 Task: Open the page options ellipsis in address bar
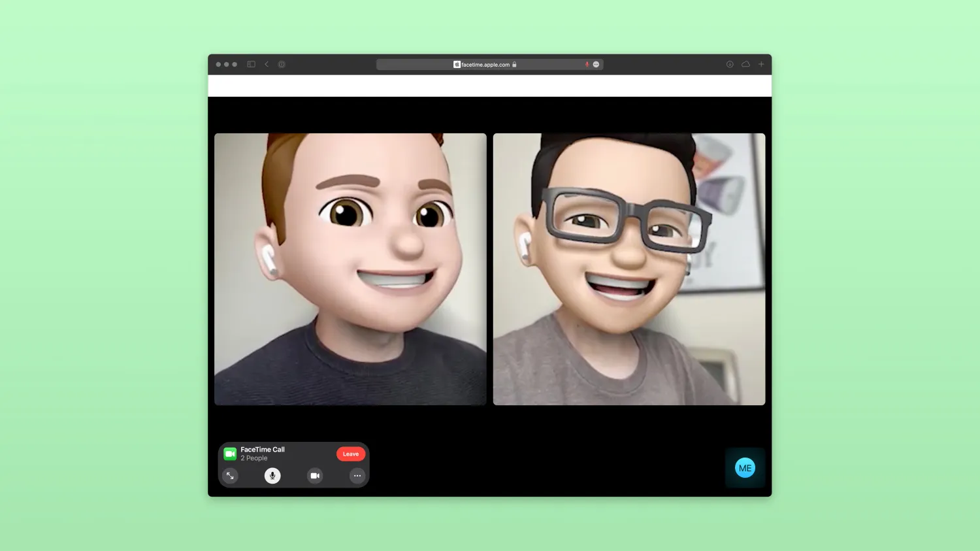[596, 64]
